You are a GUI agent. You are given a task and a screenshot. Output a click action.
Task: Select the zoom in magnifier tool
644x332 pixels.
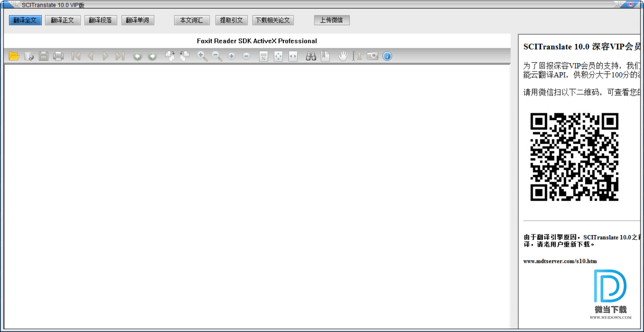202,56
